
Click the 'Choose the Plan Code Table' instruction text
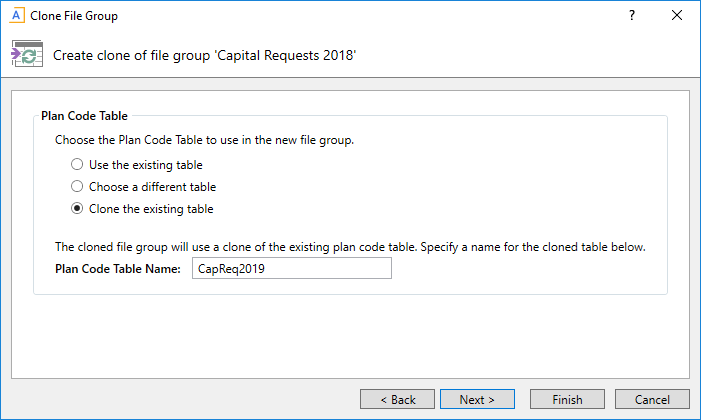(x=204, y=140)
